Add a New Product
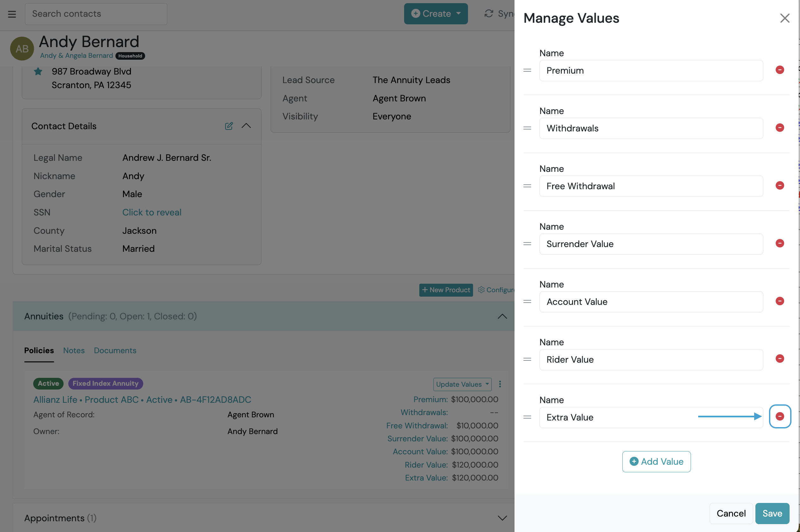 click(x=446, y=290)
